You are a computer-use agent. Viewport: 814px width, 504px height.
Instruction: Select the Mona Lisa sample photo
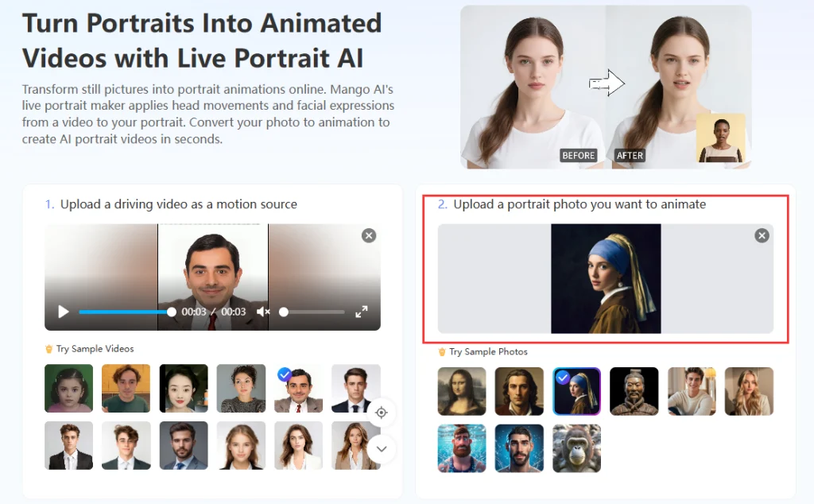pos(462,391)
